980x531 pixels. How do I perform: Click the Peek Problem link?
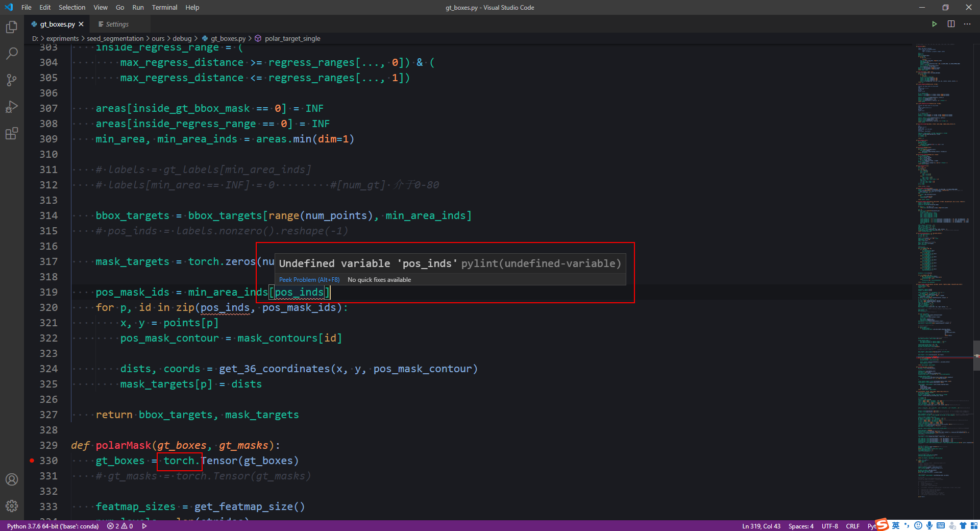pyautogui.click(x=308, y=279)
